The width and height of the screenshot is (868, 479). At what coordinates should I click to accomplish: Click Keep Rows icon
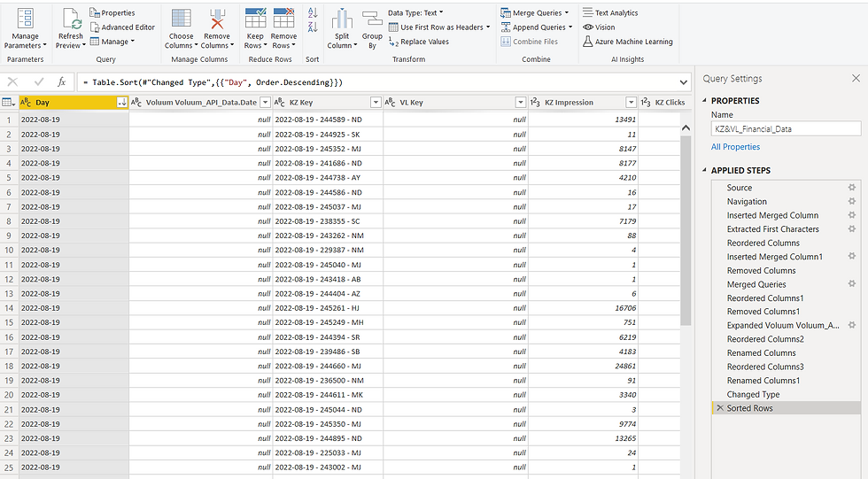pyautogui.click(x=255, y=19)
